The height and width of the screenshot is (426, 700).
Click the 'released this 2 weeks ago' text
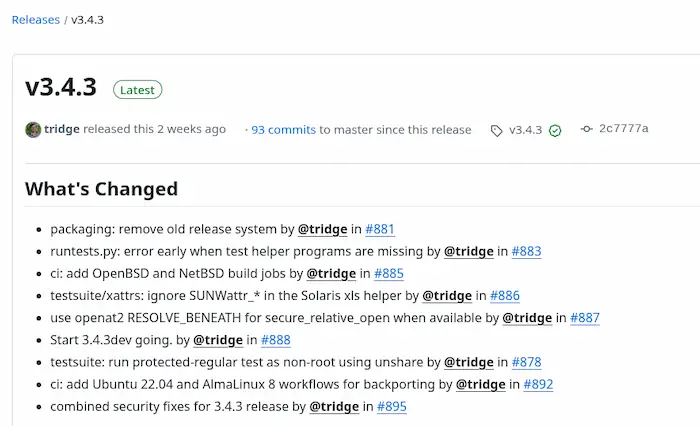click(154, 129)
